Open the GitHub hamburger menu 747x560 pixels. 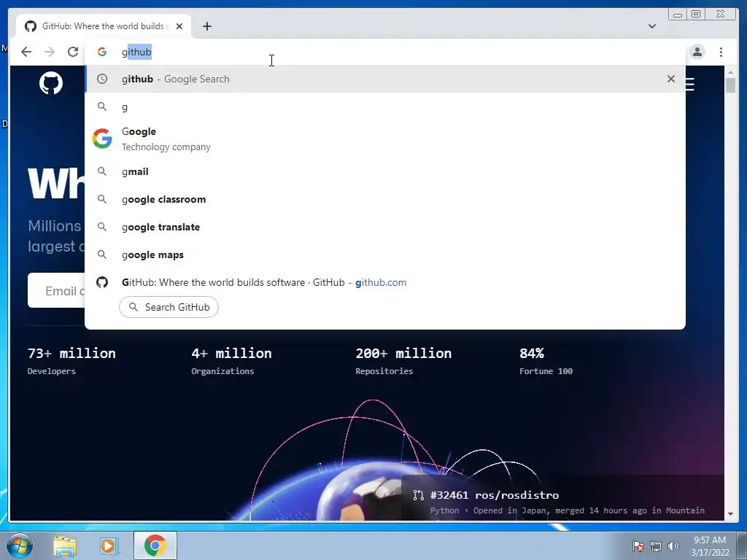(690, 85)
